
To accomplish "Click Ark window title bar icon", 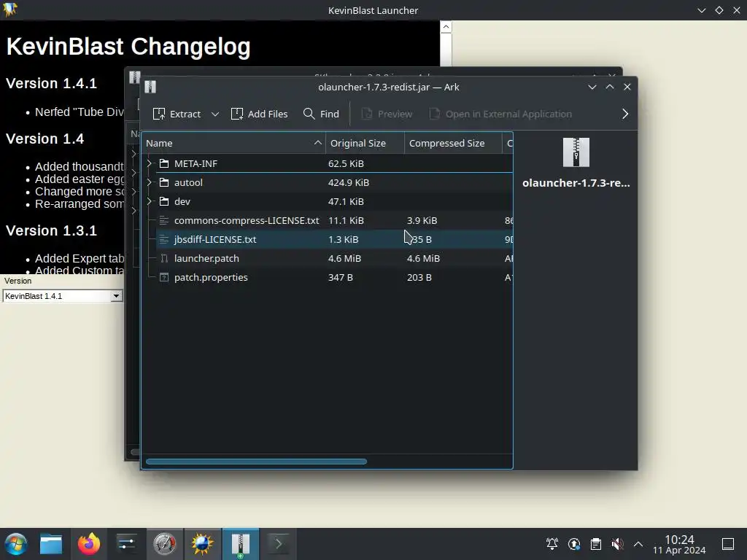I will [150, 87].
